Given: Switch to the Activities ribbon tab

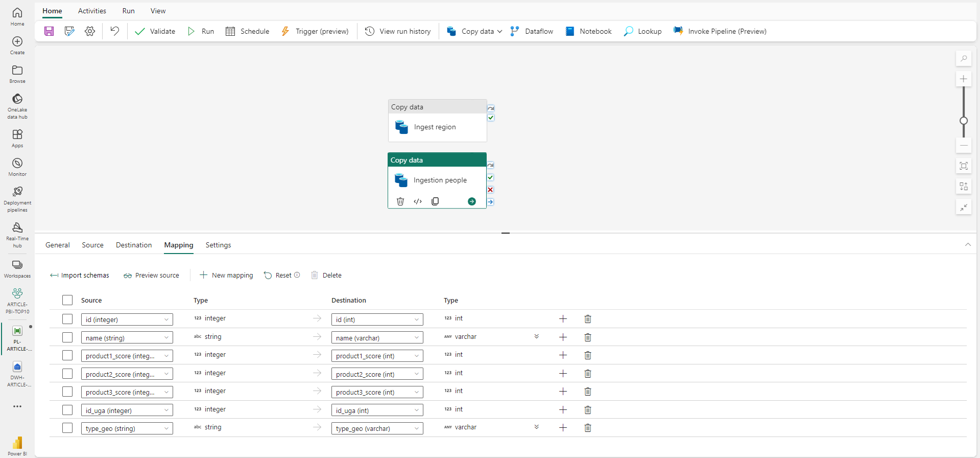Looking at the screenshot, I should point(92,11).
